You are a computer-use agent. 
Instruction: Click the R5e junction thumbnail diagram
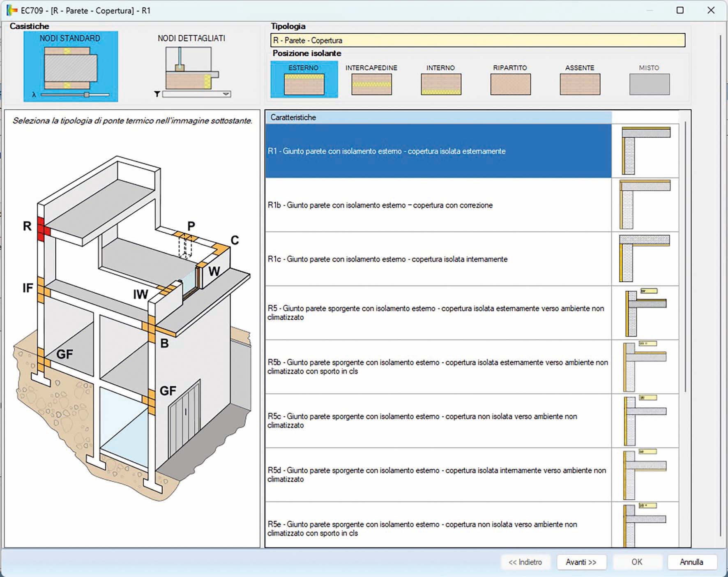pos(645,525)
